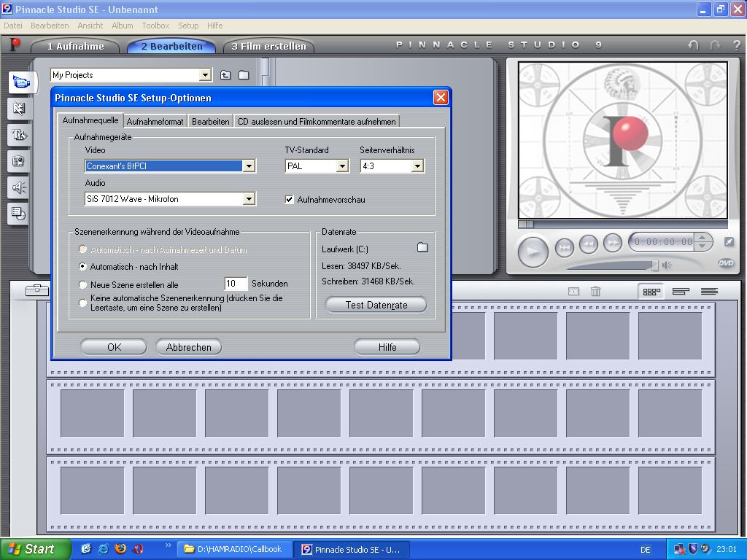Open the video toolbox icon
The image size is (747, 560).
[36, 290]
